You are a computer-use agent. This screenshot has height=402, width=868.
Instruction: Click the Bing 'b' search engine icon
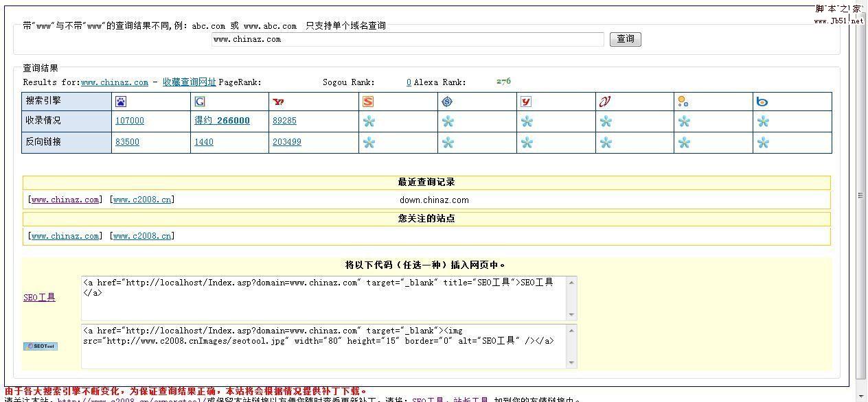click(x=762, y=102)
